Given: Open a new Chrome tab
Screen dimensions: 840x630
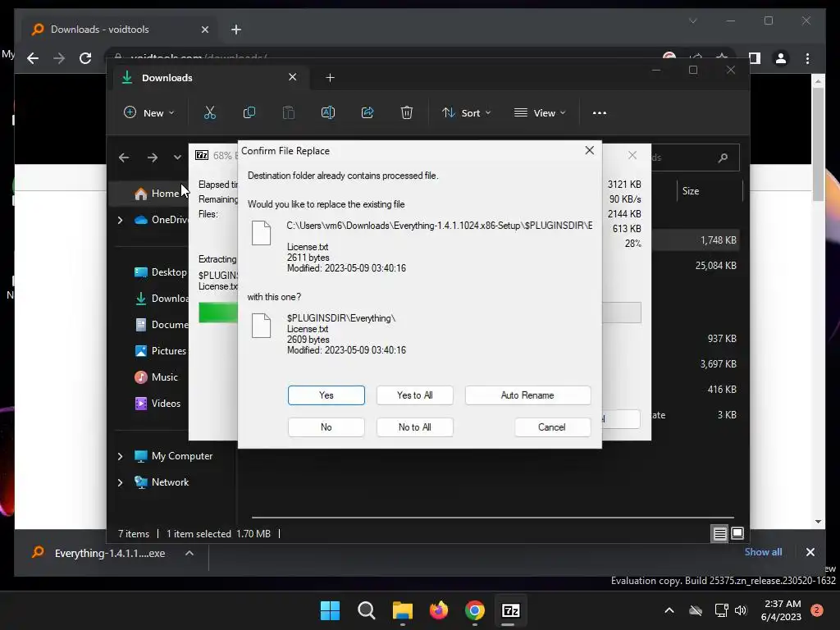Looking at the screenshot, I should [236, 30].
